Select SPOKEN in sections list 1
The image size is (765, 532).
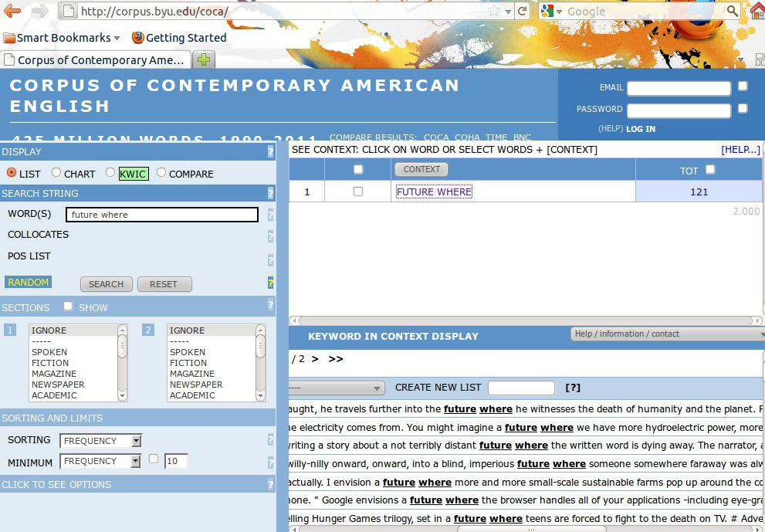pos(49,352)
